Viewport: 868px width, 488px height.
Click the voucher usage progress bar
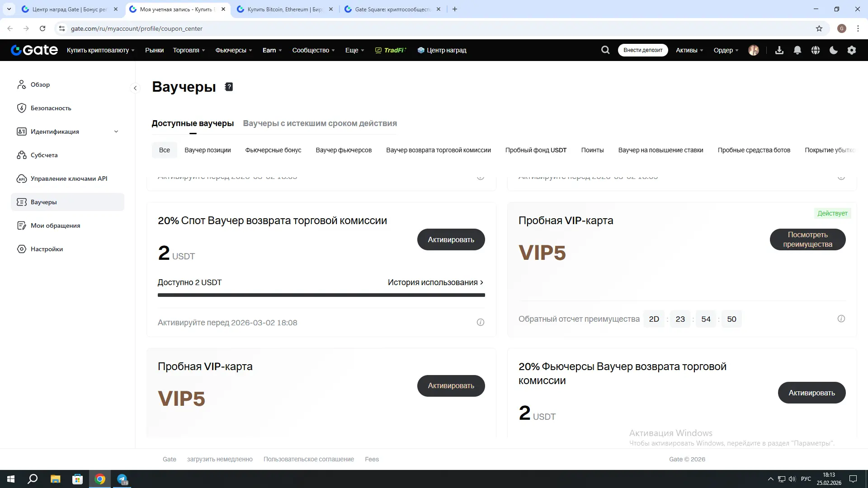321,295
